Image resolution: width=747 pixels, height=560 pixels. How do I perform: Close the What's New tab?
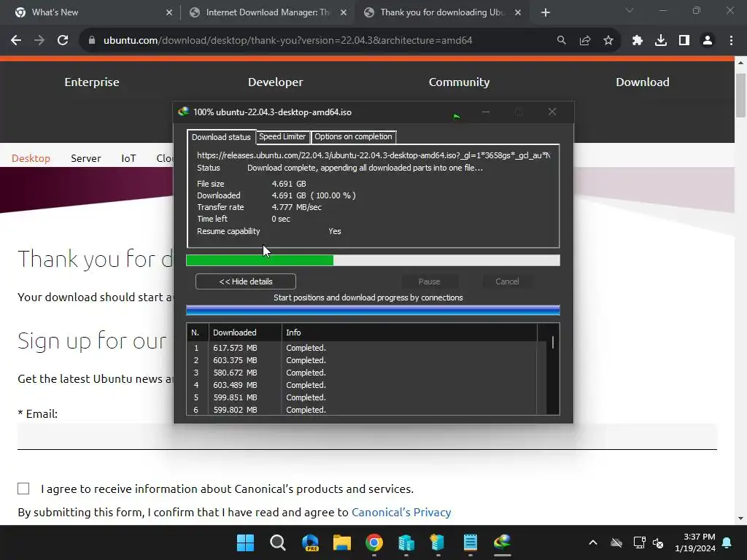169,13
